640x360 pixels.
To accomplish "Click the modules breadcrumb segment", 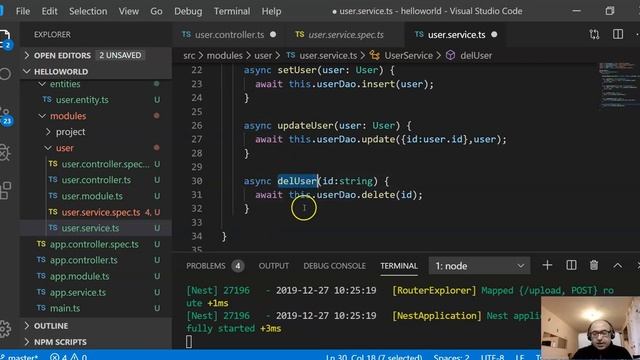I will (x=224, y=56).
